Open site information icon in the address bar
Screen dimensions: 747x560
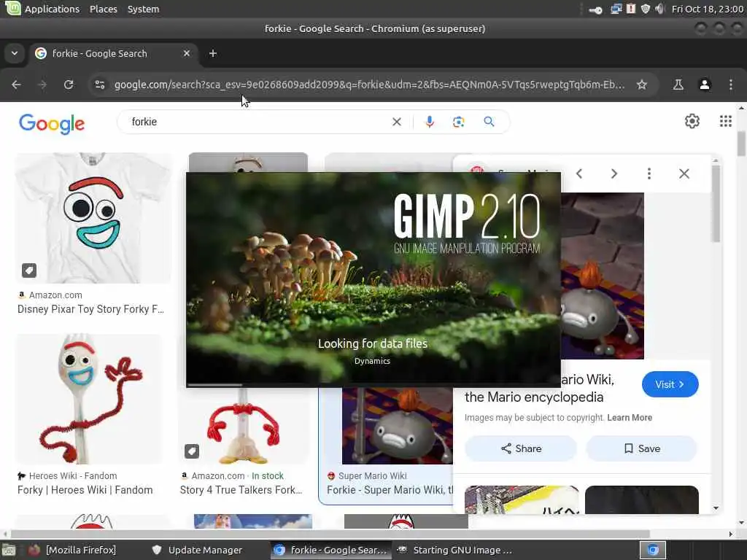[x=99, y=85]
